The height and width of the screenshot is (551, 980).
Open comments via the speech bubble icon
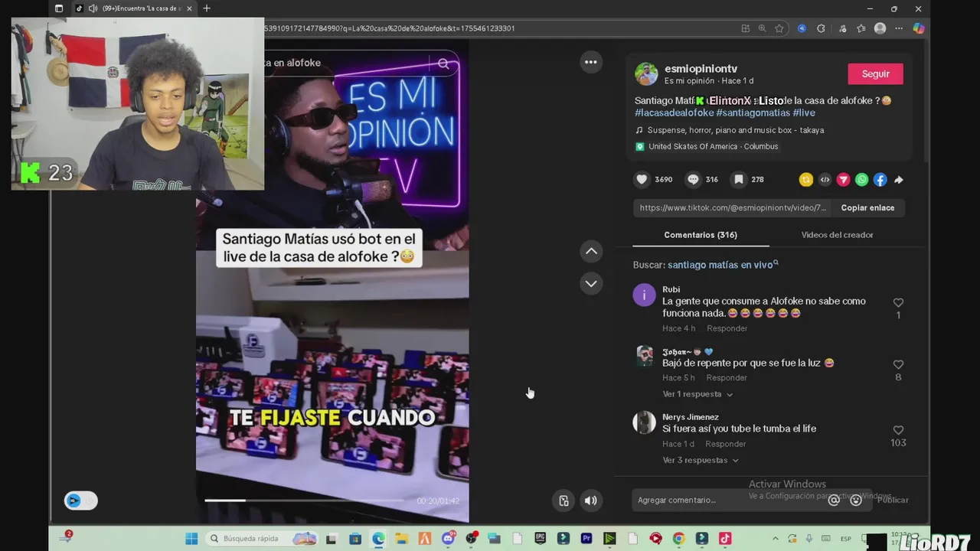pyautogui.click(x=693, y=179)
